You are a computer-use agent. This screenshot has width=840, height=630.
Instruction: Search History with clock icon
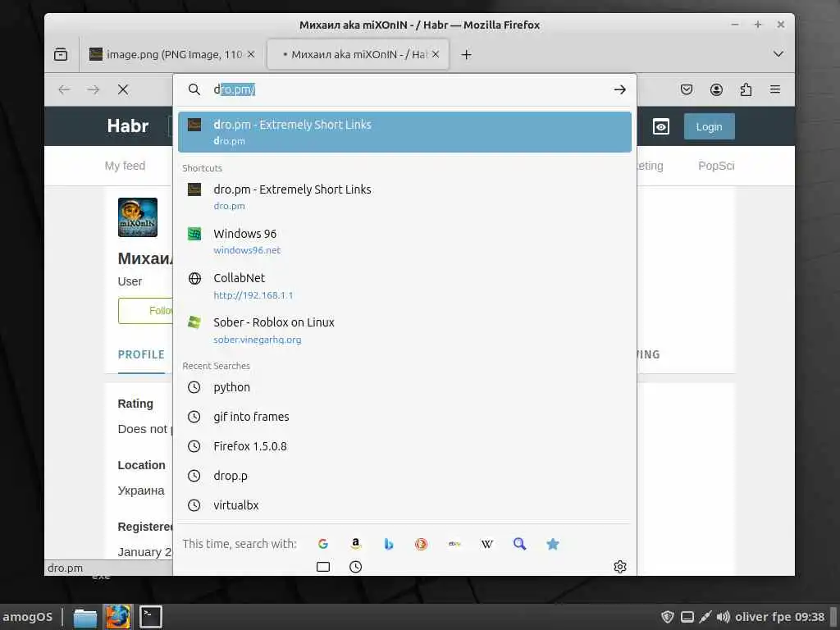(x=356, y=567)
